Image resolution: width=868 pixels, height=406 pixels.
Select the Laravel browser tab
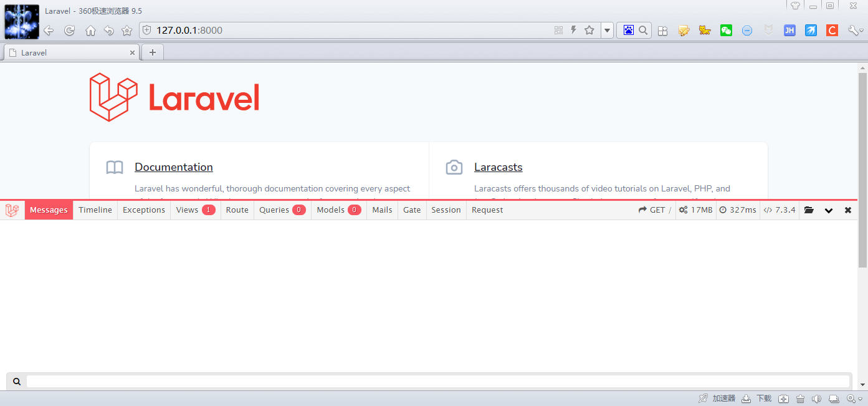tap(71, 52)
